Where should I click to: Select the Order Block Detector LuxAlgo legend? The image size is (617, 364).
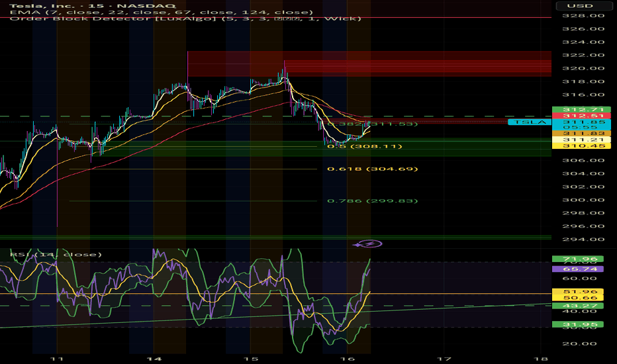tap(185, 19)
